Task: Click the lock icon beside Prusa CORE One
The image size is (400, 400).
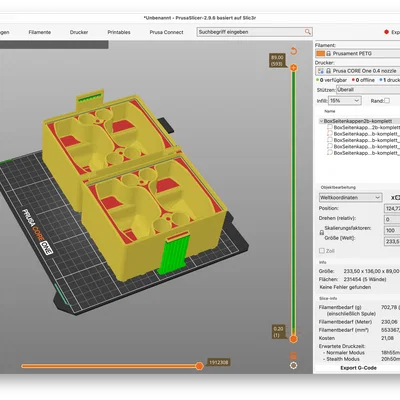Action: [329, 71]
